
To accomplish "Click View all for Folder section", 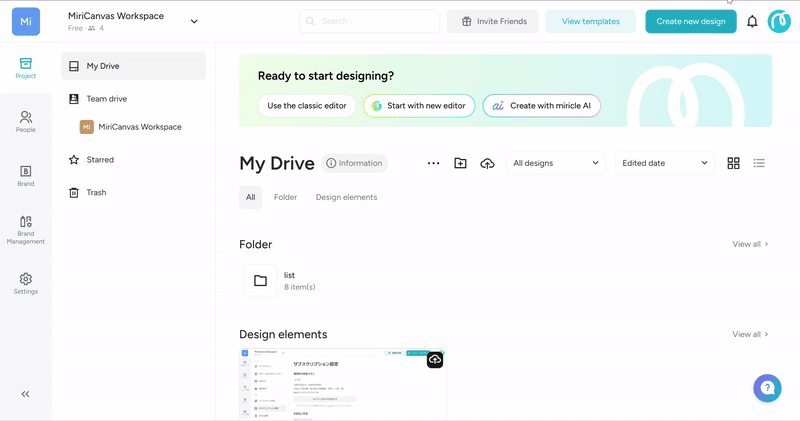I will coord(750,244).
